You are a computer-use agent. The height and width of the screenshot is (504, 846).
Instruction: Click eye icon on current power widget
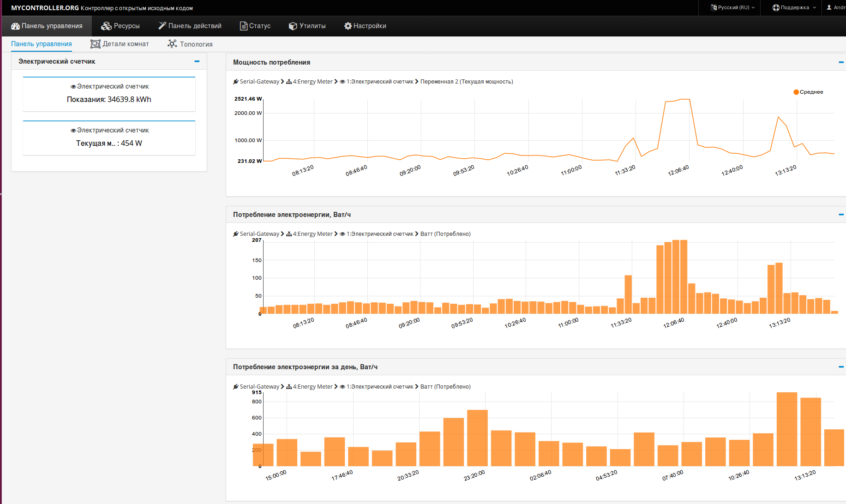tap(73, 131)
